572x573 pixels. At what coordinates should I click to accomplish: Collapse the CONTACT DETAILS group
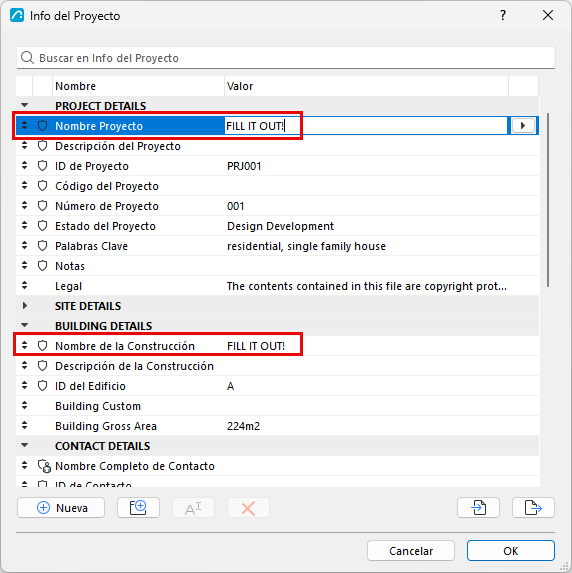pos(24,445)
